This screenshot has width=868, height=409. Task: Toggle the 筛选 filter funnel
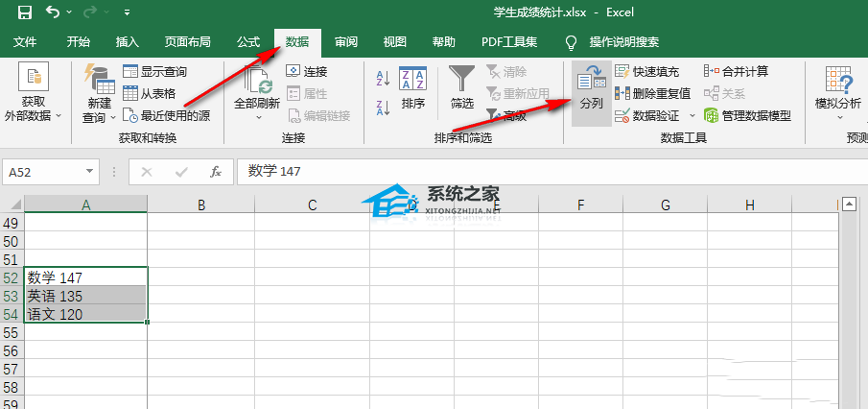point(461,87)
